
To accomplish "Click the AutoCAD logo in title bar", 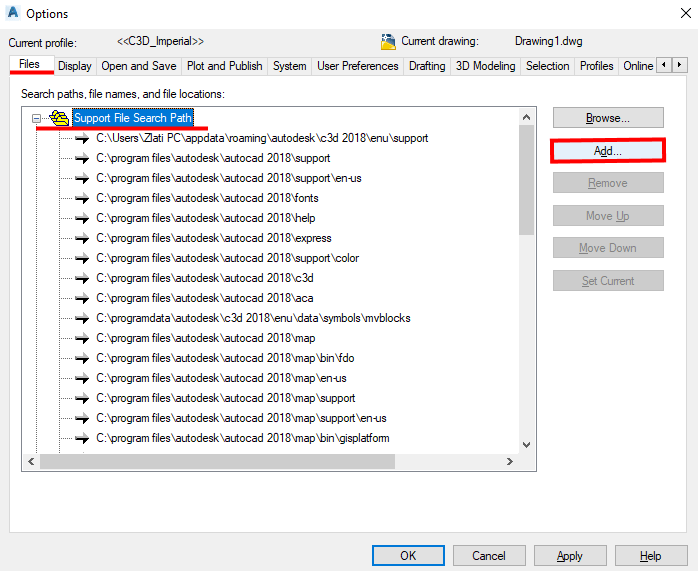I will tap(13, 12).
